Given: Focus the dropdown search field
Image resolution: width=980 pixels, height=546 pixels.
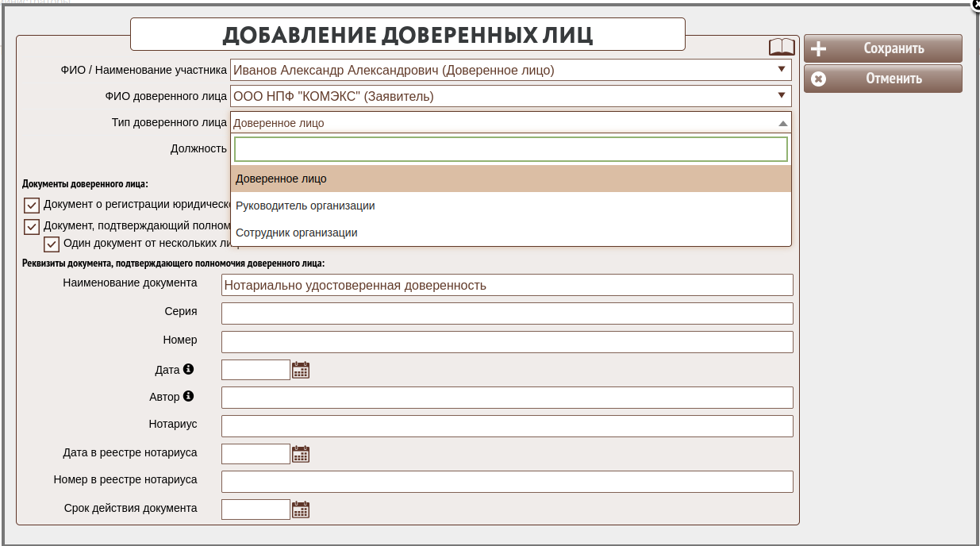Looking at the screenshot, I should 510,149.
